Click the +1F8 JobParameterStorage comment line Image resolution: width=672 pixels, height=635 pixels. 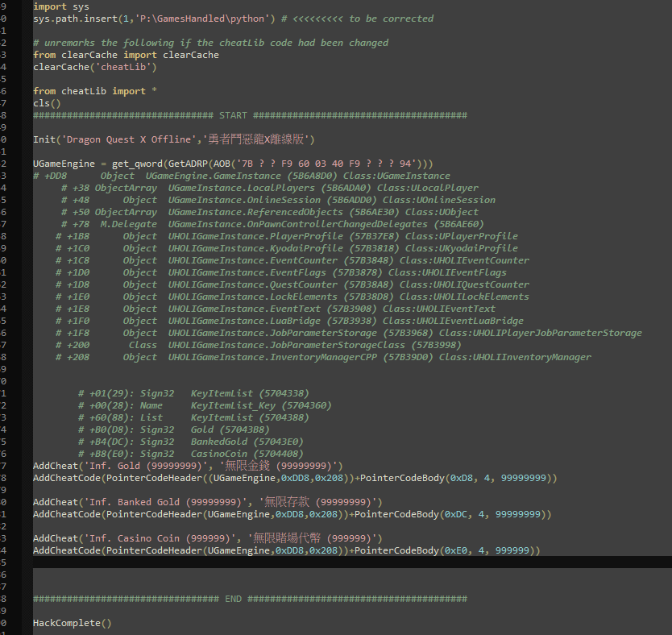[x=349, y=333]
